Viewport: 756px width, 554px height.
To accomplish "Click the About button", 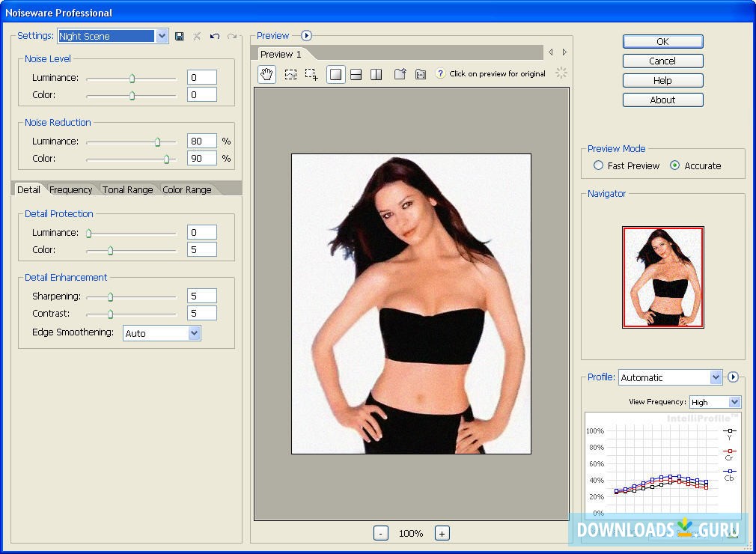I will point(662,100).
